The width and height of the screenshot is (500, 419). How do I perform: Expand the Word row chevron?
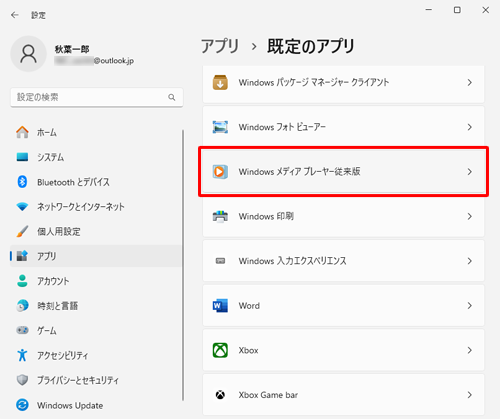pos(470,306)
